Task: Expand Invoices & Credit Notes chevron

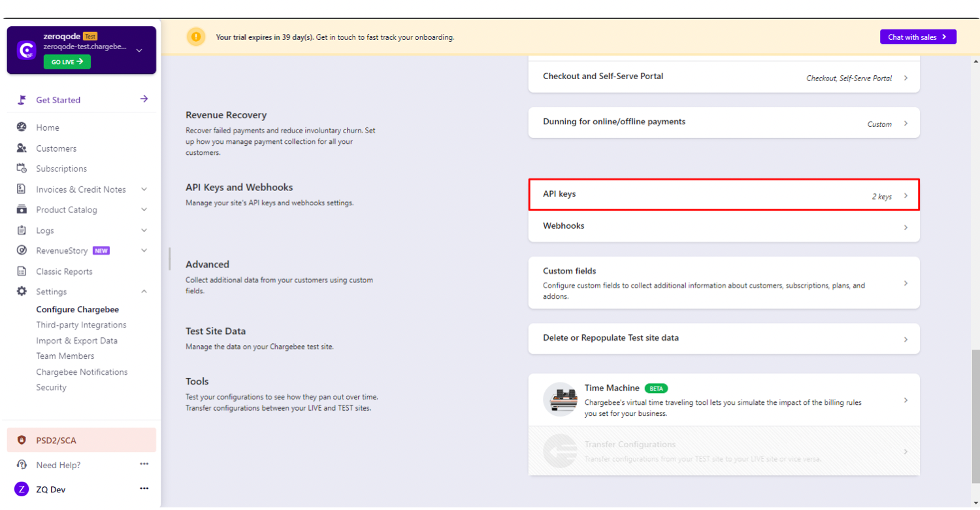Action: click(144, 190)
